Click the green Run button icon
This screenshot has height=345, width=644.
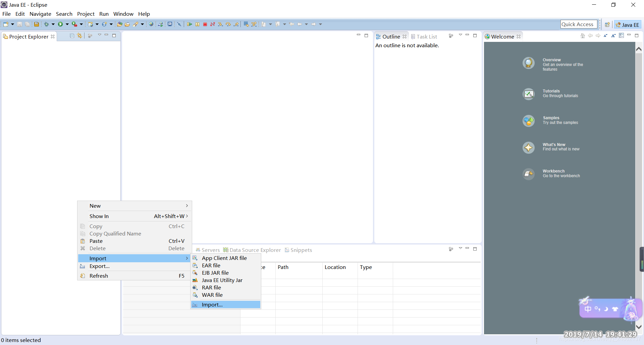click(60, 24)
